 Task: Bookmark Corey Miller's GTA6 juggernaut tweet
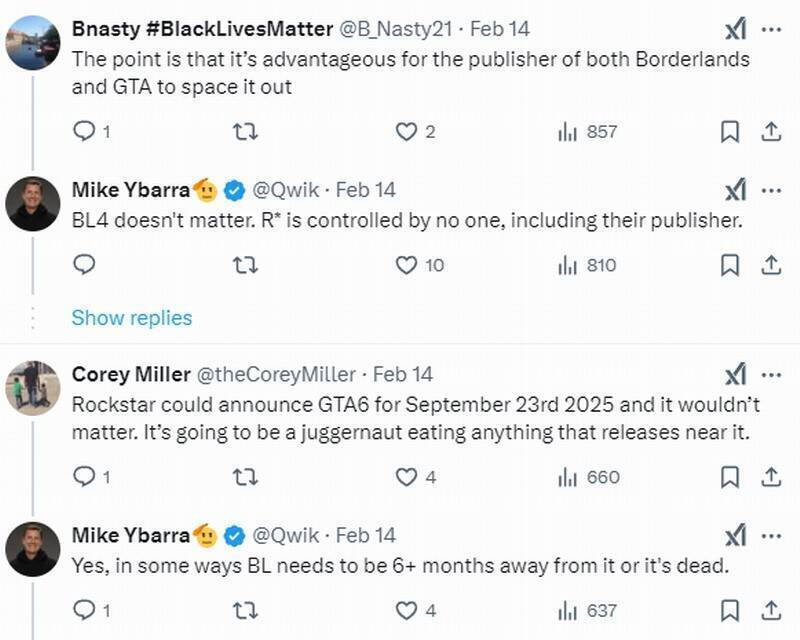[x=730, y=477]
